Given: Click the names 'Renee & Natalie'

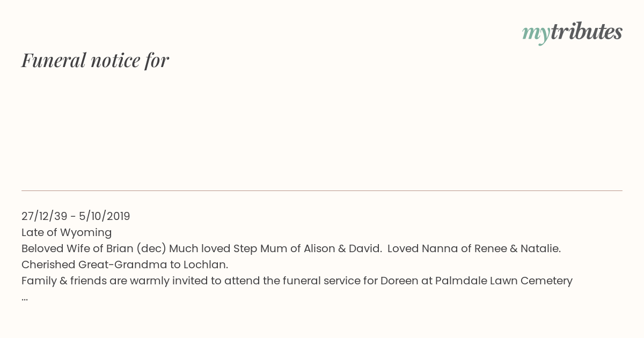Looking at the screenshot, I should pos(517,248).
